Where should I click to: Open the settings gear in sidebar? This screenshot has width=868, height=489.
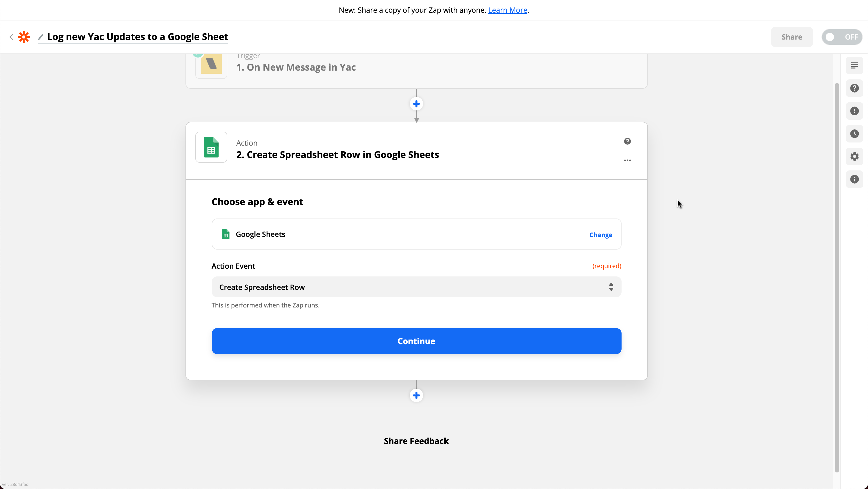[x=854, y=156]
